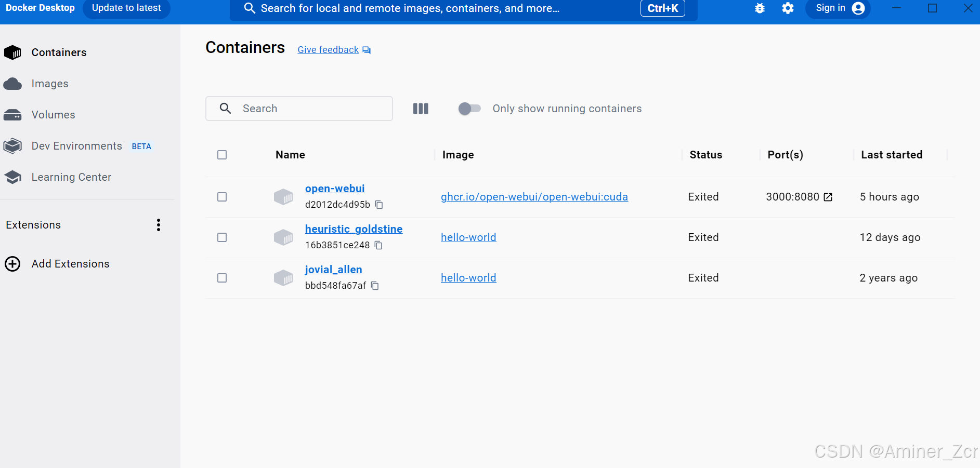Toggle Only show running containers switch
The width and height of the screenshot is (980, 468).
(469, 109)
